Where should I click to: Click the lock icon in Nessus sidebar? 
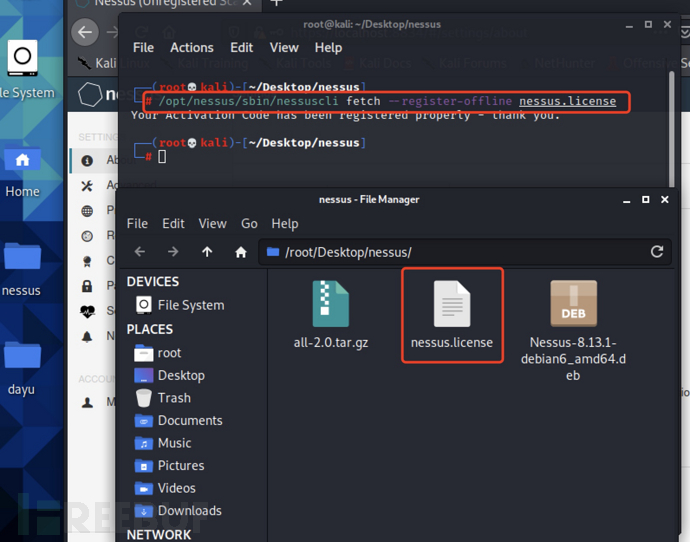click(x=87, y=286)
